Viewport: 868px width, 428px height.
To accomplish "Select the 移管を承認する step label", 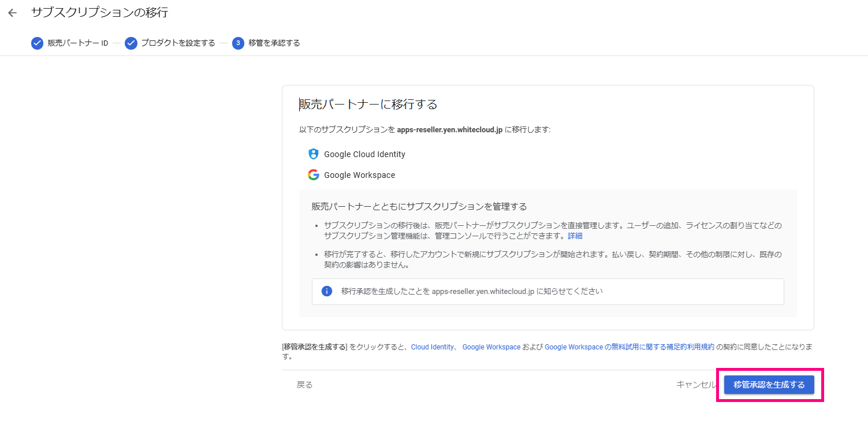I will pyautogui.click(x=274, y=43).
